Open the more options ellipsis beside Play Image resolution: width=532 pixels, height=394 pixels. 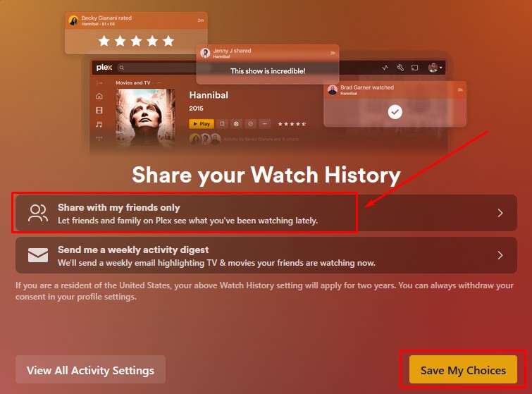click(x=265, y=124)
